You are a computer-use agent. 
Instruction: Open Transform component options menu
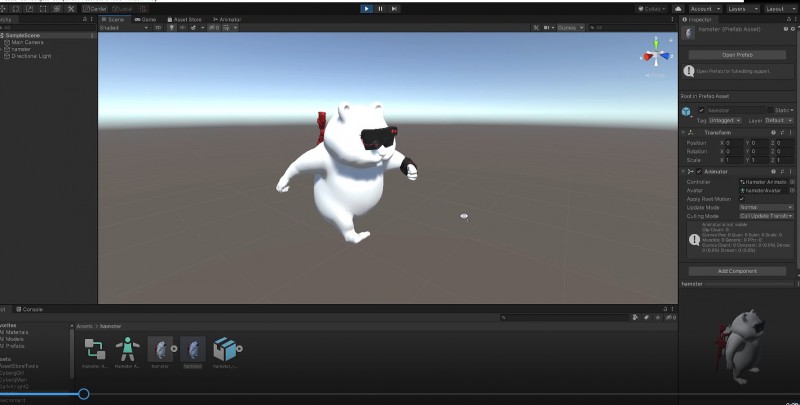click(x=790, y=133)
